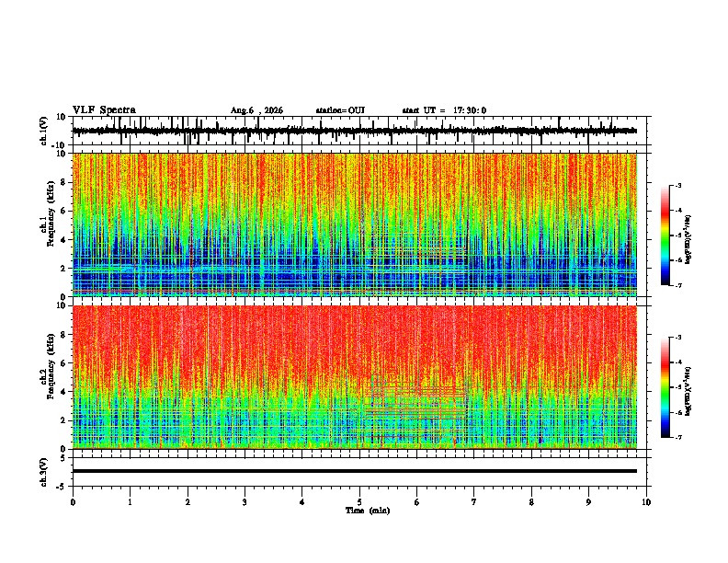Click time axis tick label "8"
The height and width of the screenshot is (563, 728).
(531, 502)
